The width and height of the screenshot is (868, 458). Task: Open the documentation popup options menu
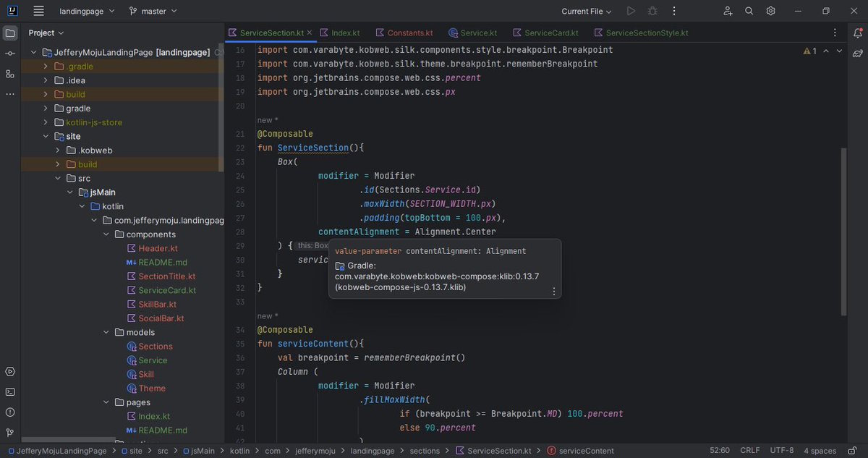[x=554, y=292]
